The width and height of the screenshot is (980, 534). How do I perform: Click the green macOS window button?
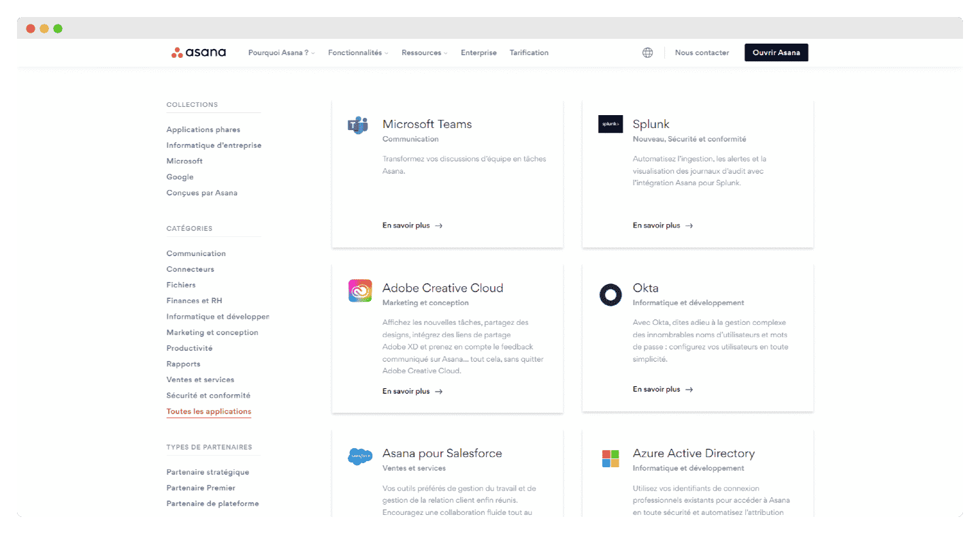coord(58,29)
